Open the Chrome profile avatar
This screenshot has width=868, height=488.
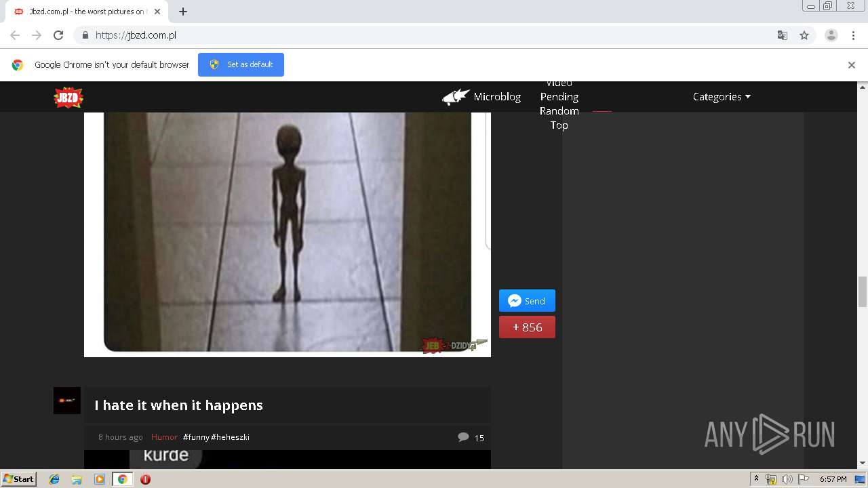click(x=831, y=35)
